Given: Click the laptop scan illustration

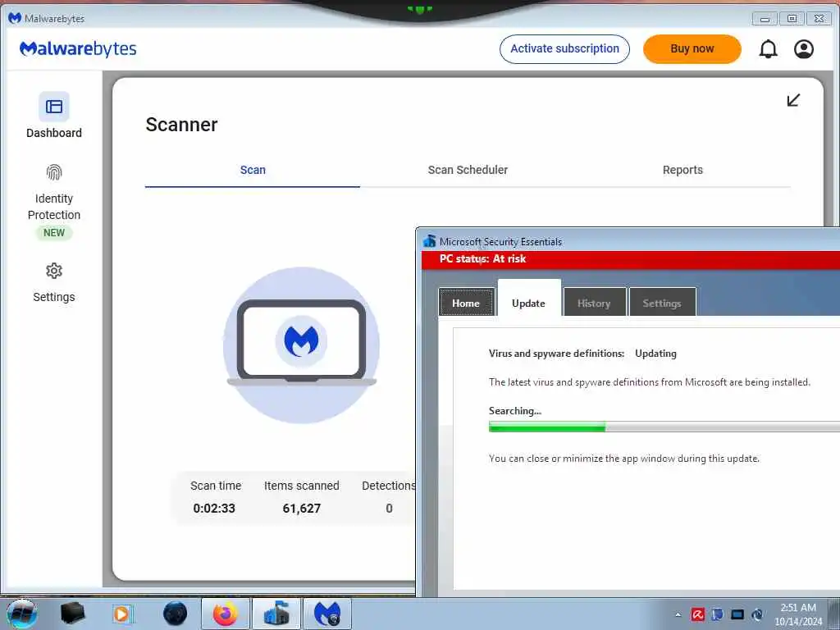Looking at the screenshot, I should point(302,345).
